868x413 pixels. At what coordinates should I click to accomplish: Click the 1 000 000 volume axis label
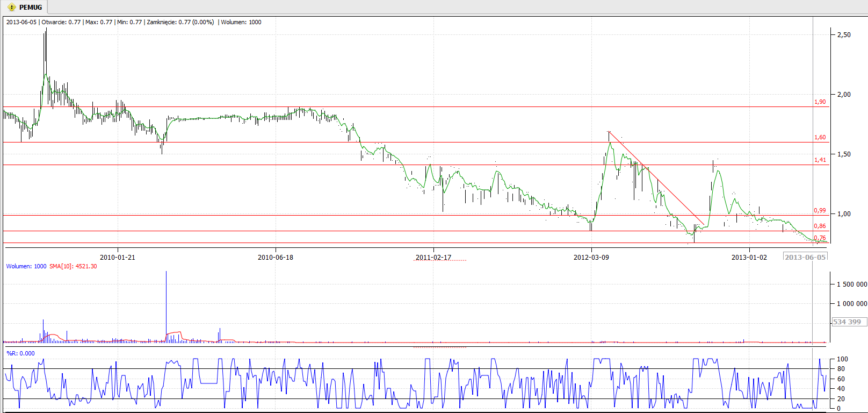(852, 303)
